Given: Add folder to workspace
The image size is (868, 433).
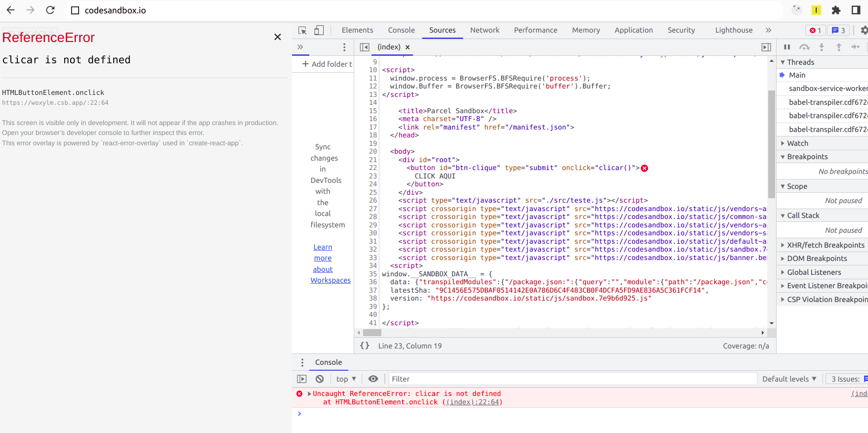Looking at the screenshot, I should [x=327, y=64].
